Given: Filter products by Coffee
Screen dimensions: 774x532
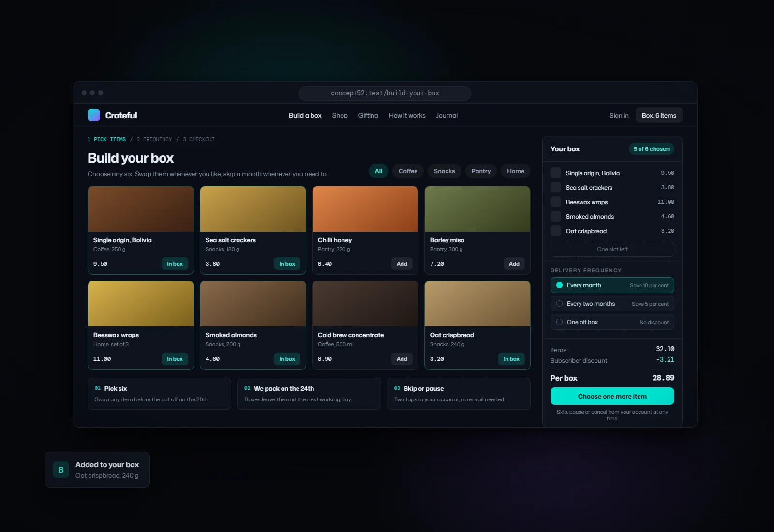Looking at the screenshot, I should [408, 171].
